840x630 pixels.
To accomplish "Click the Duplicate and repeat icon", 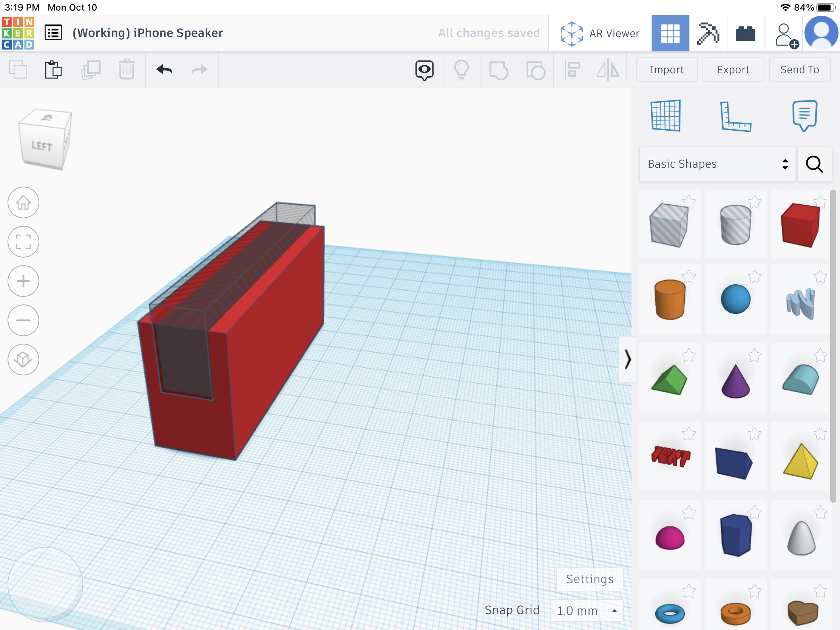I will 90,70.
